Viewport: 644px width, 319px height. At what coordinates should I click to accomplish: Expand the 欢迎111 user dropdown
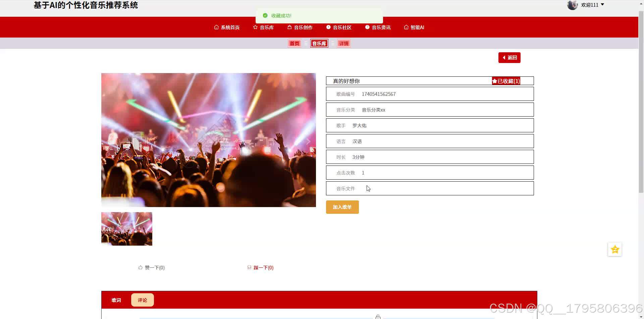click(592, 5)
